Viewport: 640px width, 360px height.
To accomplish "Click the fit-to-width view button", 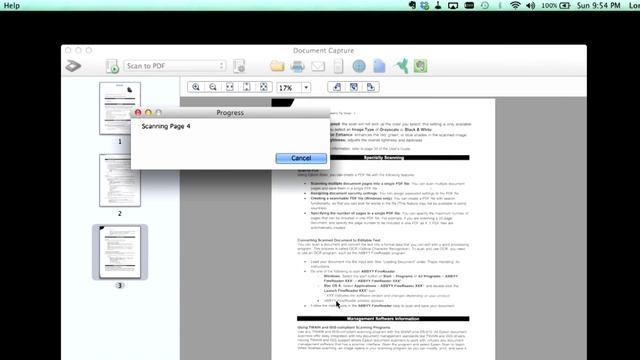I will click(230, 87).
